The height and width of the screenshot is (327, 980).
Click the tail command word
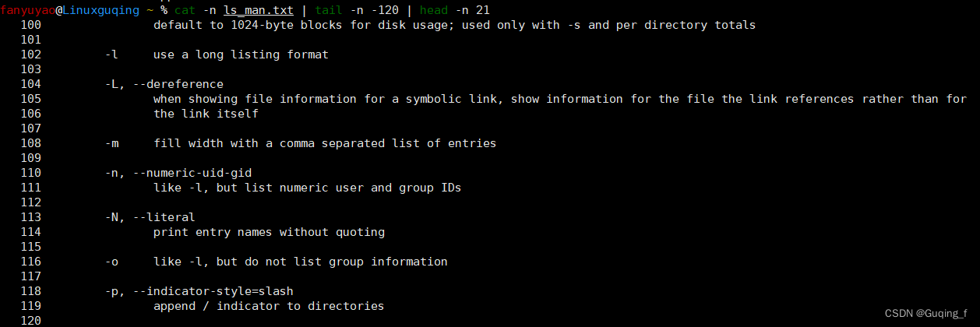point(329,10)
